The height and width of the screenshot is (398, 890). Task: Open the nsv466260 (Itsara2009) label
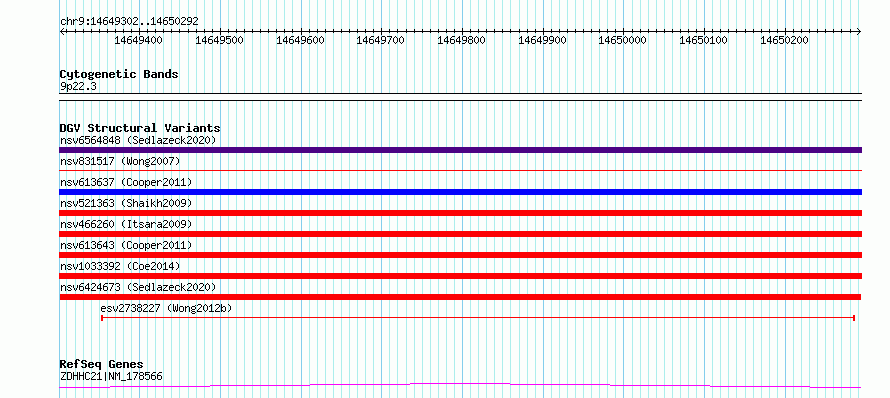click(126, 224)
